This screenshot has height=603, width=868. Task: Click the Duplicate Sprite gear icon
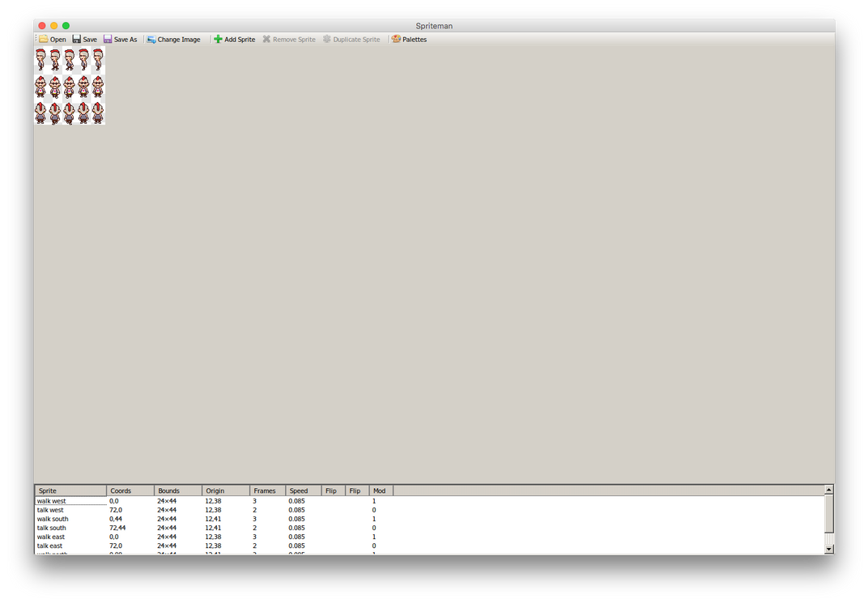326,40
